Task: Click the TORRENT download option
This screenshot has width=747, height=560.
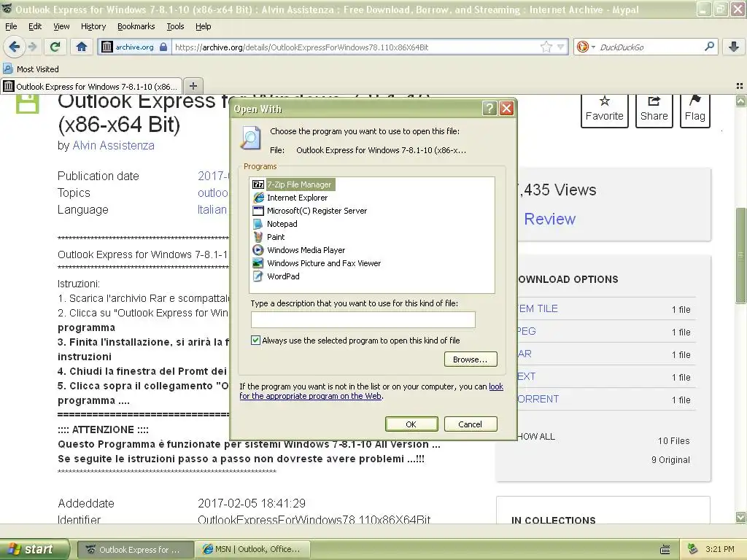Action: 538,399
